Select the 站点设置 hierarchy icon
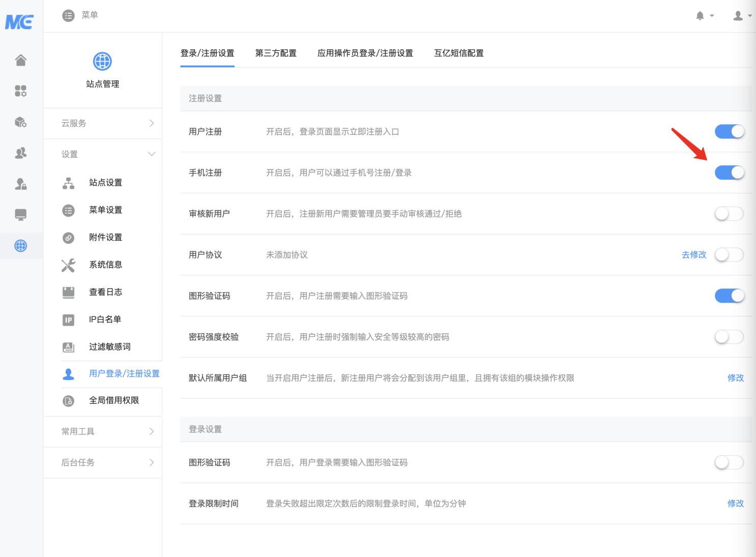The image size is (756, 557). coord(68,183)
